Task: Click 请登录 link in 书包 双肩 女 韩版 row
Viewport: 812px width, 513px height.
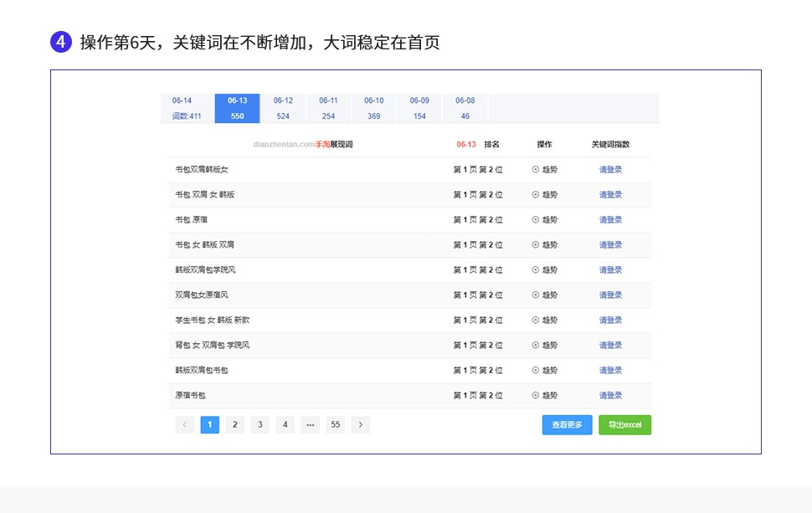Action: click(610, 195)
